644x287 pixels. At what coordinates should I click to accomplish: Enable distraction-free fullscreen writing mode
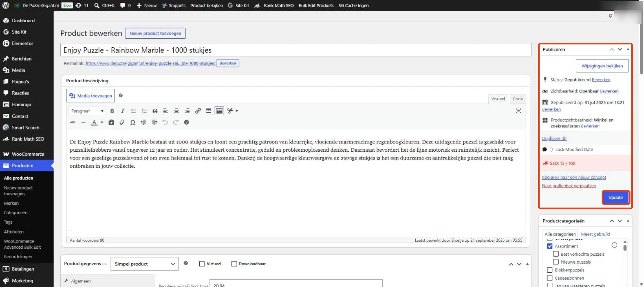point(518,111)
